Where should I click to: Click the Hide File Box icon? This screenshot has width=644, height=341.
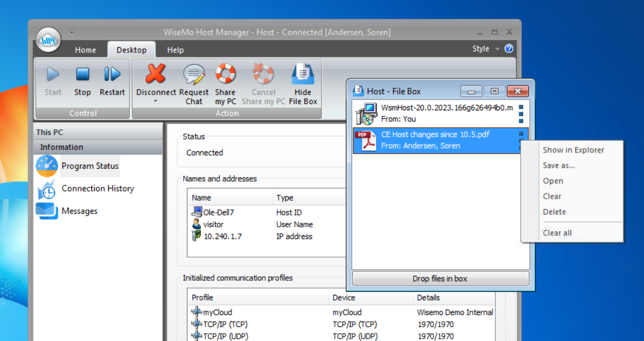(302, 74)
